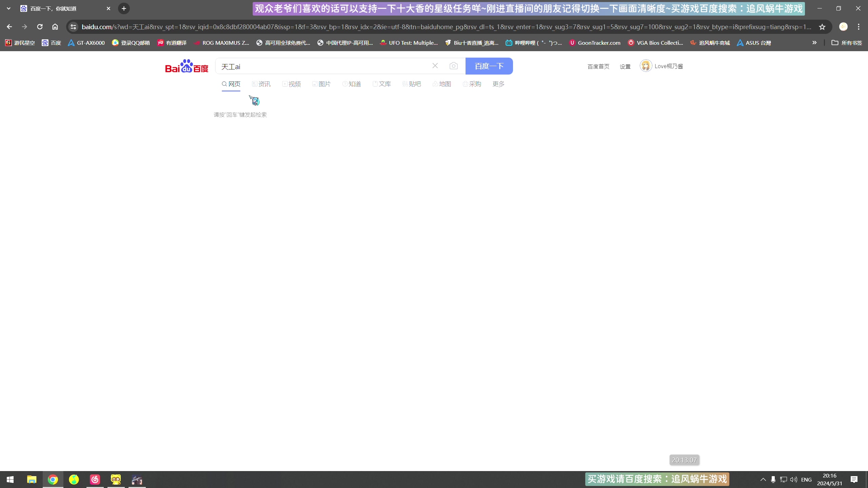Click the Baidu logo
The height and width of the screenshot is (488, 868).
click(x=187, y=66)
